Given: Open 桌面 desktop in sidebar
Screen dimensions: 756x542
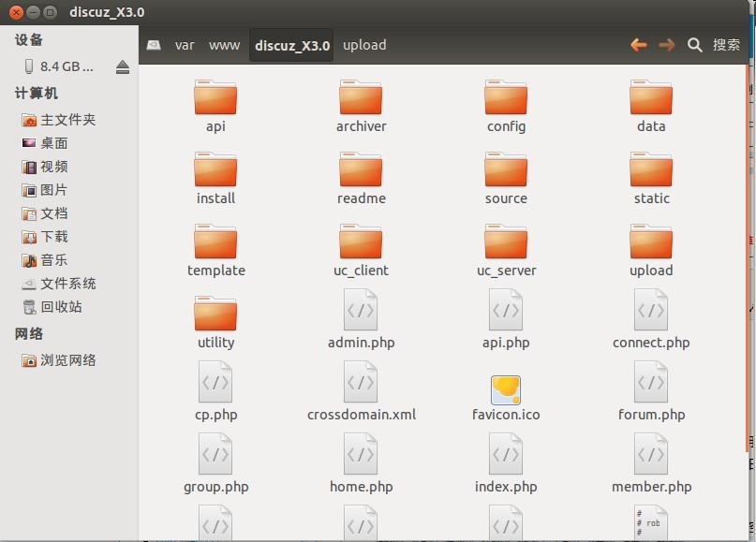Looking at the screenshot, I should pyautogui.click(x=45, y=143).
